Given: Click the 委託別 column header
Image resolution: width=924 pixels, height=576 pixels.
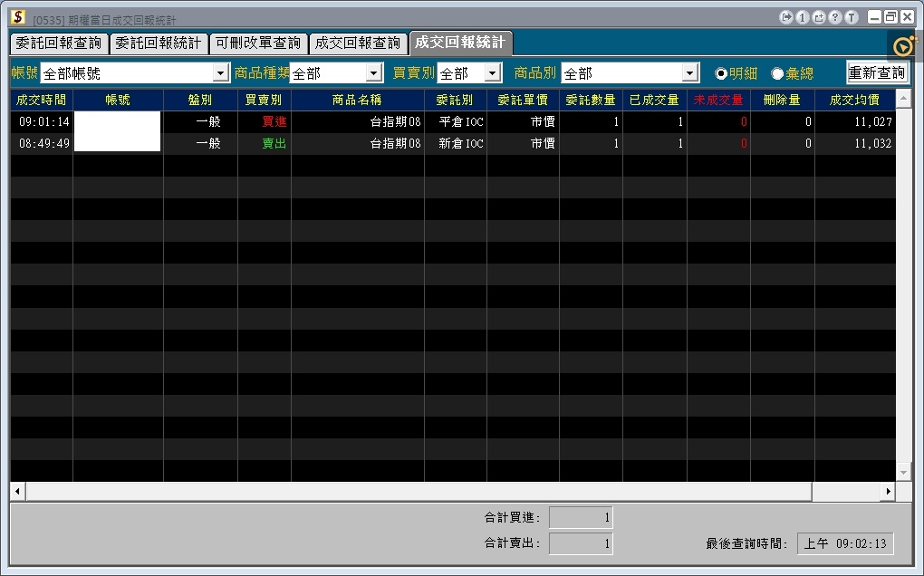Looking at the screenshot, I should coord(456,101).
